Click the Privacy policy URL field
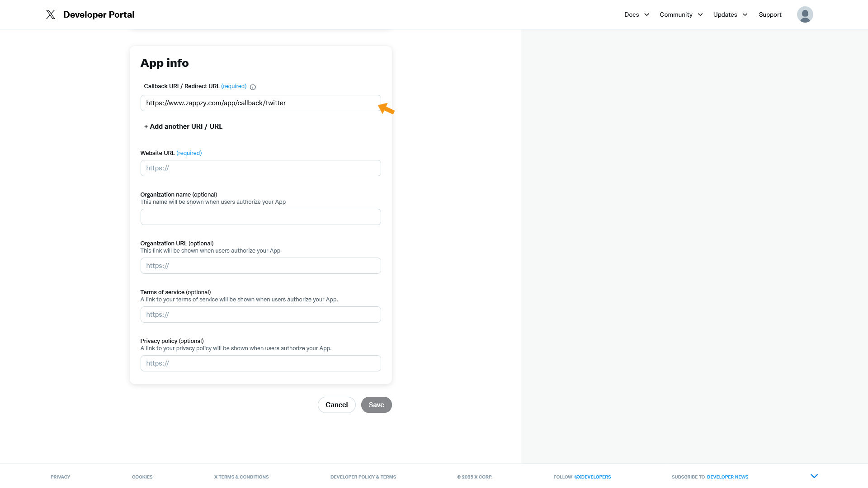Screen dimensions: 868x488 260,363
